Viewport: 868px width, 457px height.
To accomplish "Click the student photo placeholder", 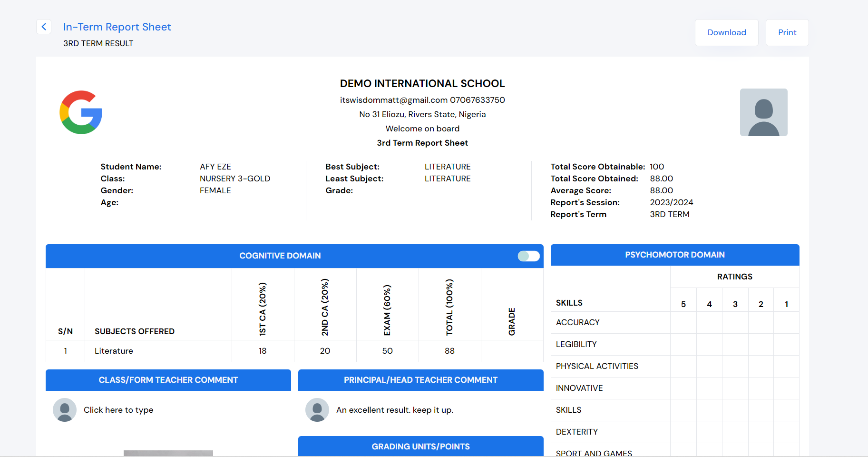I will (x=763, y=112).
